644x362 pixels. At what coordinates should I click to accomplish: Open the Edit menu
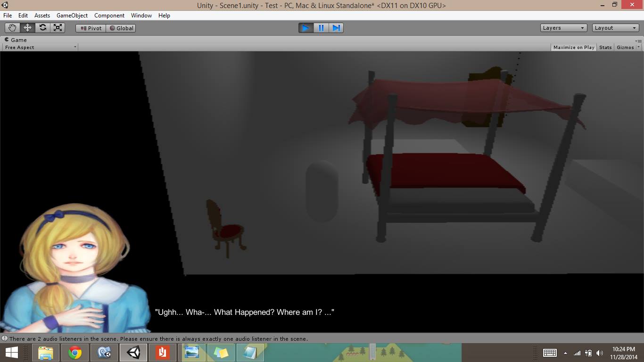(x=23, y=16)
